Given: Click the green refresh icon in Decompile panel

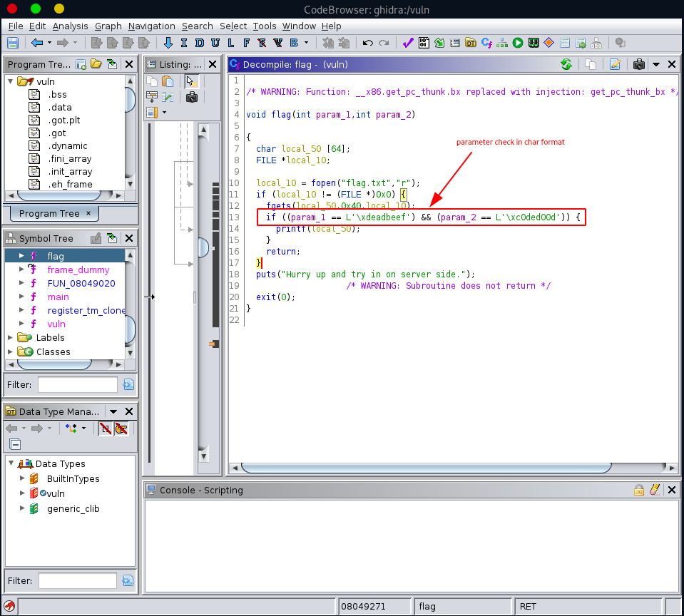Looking at the screenshot, I should [566, 64].
